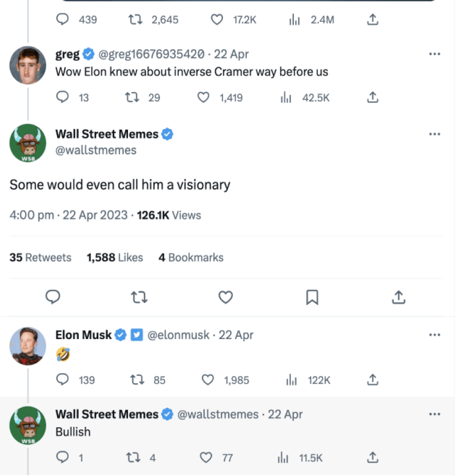Open Elon Musk's profile name link
This screenshot has height=476, width=458.
(83, 335)
